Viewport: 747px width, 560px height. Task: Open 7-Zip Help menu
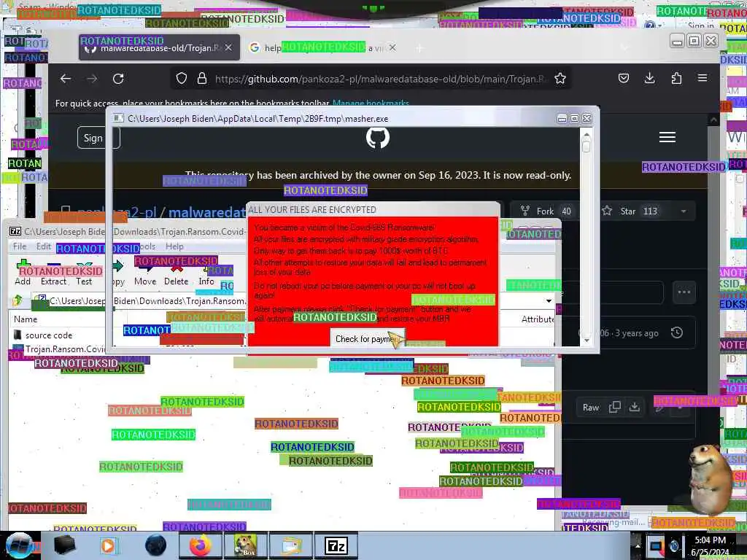(x=174, y=246)
